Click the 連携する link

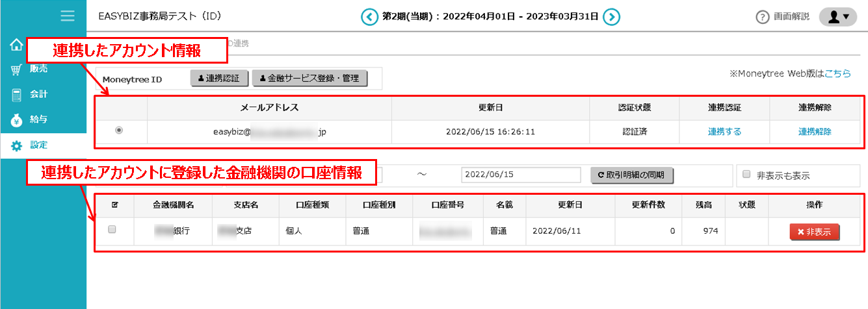coord(724,131)
